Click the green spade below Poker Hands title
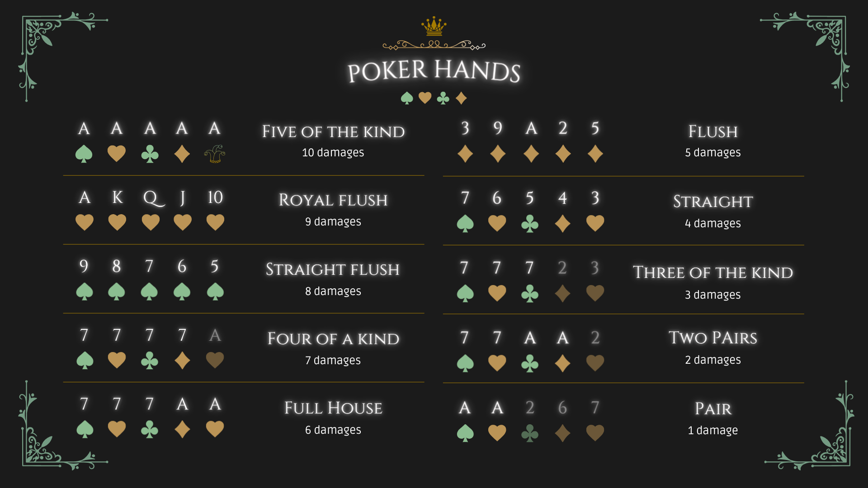This screenshot has width=868, height=488. pyautogui.click(x=407, y=98)
